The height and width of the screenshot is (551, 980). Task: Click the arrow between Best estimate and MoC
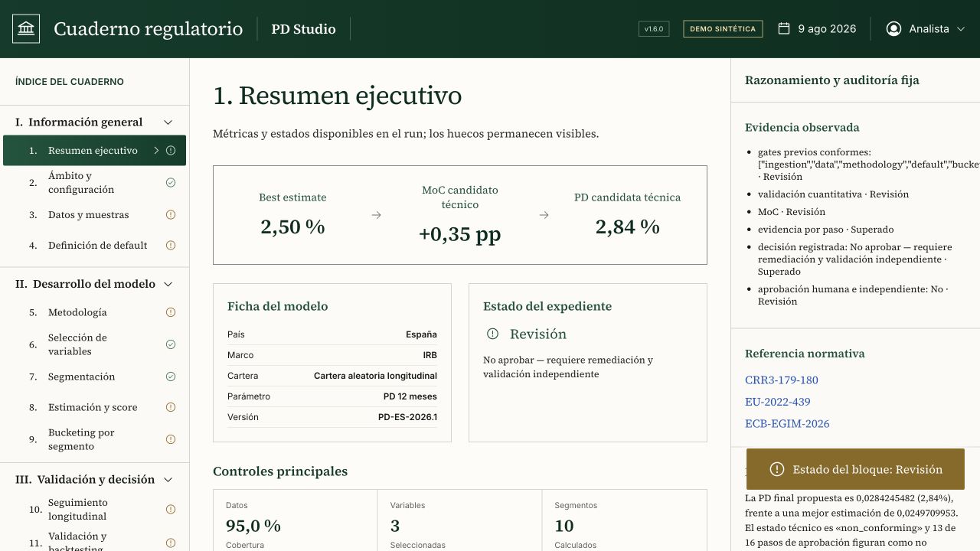point(376,215)
